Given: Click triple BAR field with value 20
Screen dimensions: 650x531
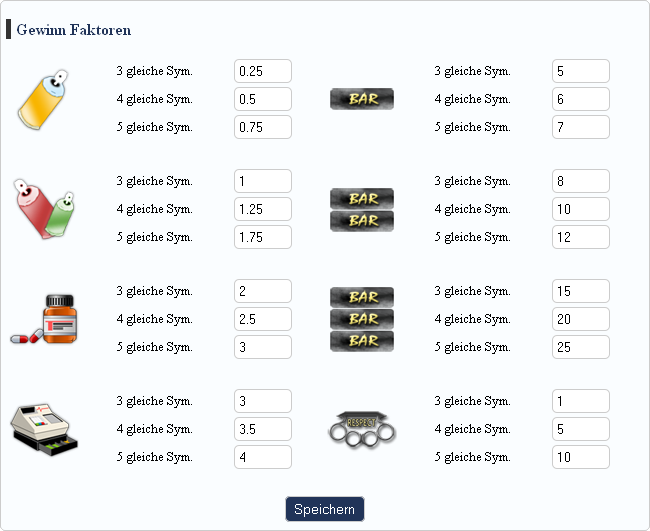Looking at the screenshot, I should click(x=581, y=319).
